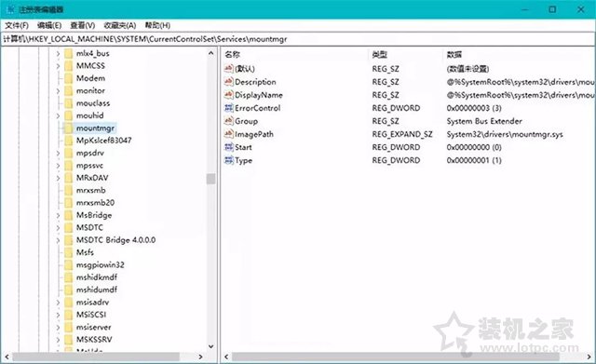
Task: Click the Msfs folder icon
Action: tap(68, 252)
